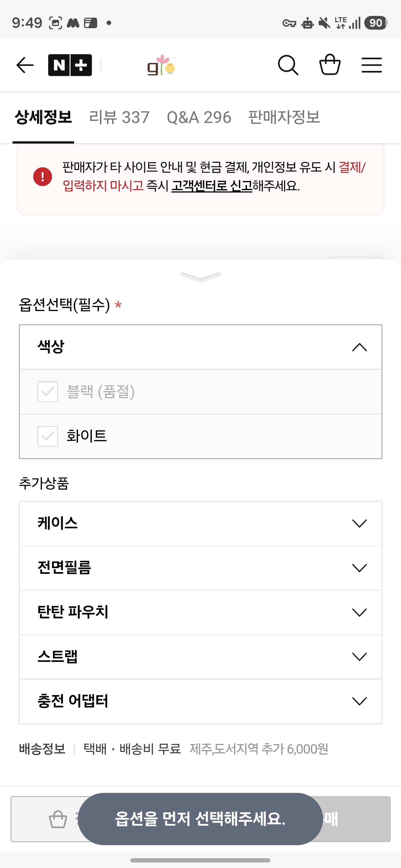Viewport: 401px width, 868px height.
Task: Tap the shop's flower logo
Action: pyautogui.click(x=162, y=65)
